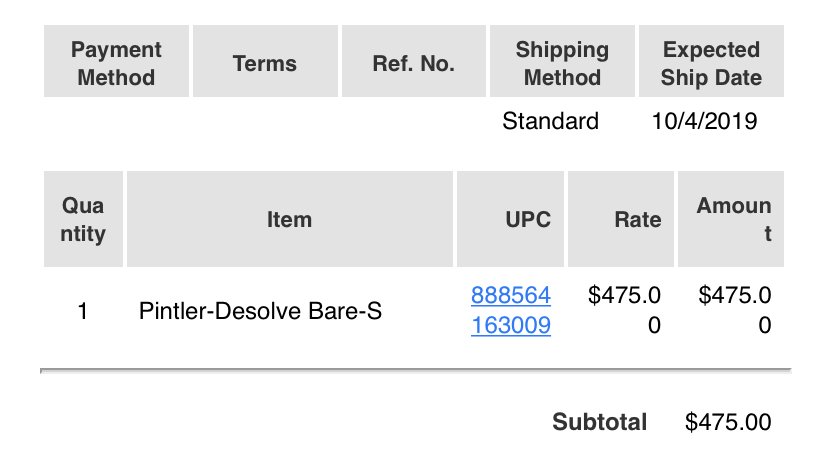Click the Payment Method column header
The image size is (828, 458).
(x=116, y=61)
